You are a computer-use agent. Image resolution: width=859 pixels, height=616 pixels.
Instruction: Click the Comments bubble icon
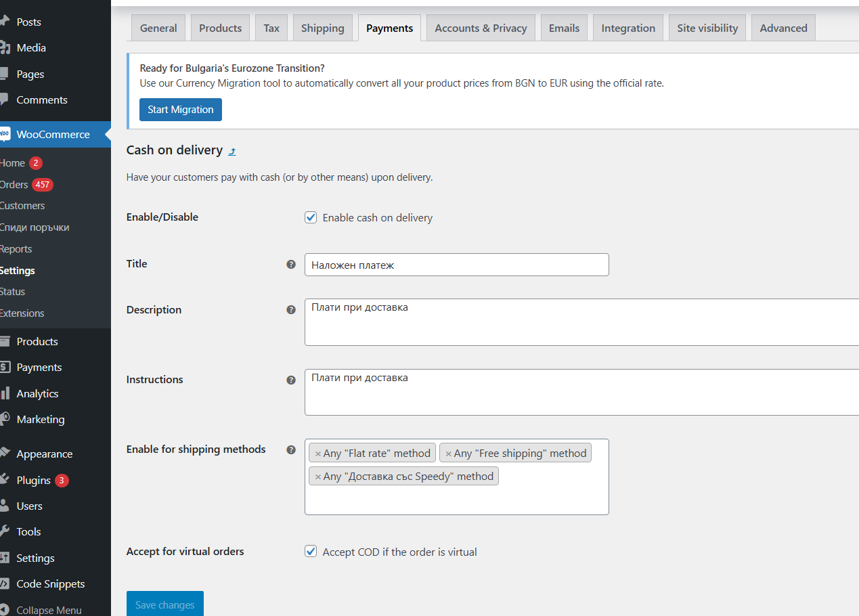5,100
